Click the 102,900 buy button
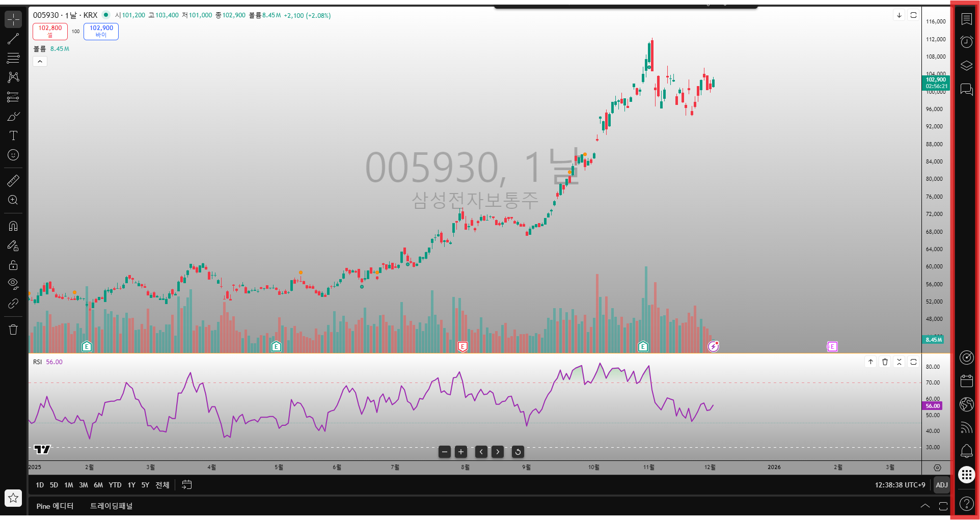The height and width of the screenshot is (520, 980). click(101, 31)
